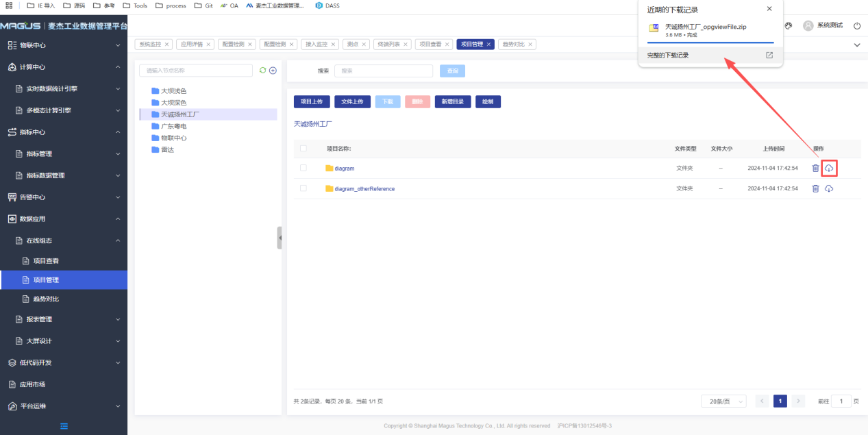Expand the 低代码开发 sidebar section
Image resolution: width=868 pixels, height=435 pixels.
click(x=63, y=363)
